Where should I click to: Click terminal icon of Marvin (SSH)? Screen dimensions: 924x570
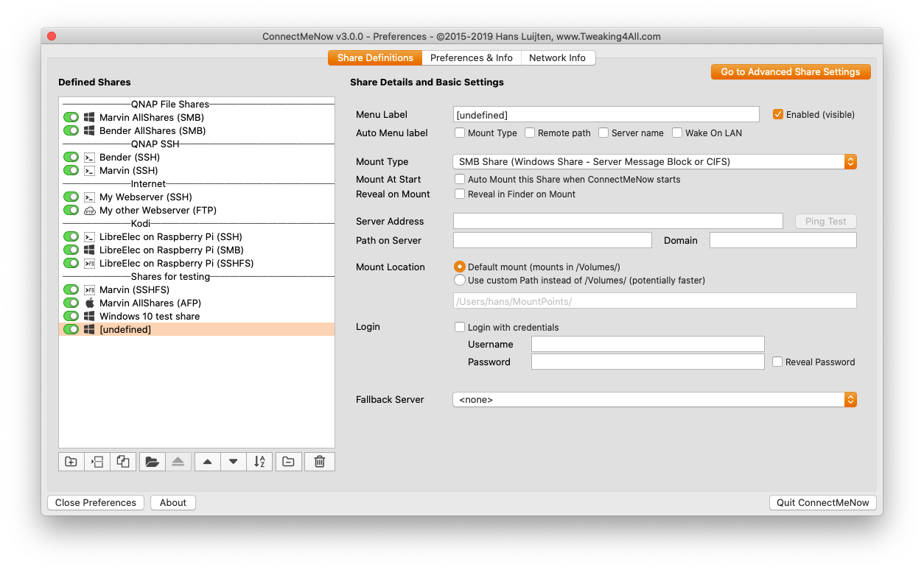pos(89,170)
